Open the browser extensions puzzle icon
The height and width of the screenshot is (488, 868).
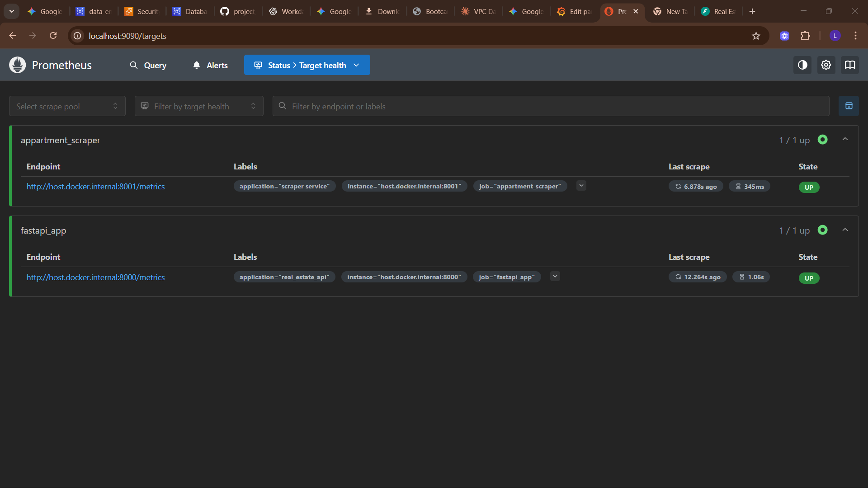[805, 36]
